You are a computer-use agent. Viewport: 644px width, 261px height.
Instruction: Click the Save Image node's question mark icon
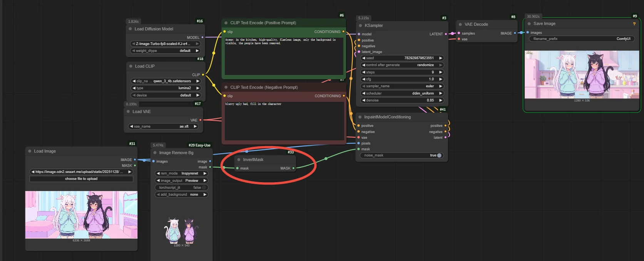634,24
